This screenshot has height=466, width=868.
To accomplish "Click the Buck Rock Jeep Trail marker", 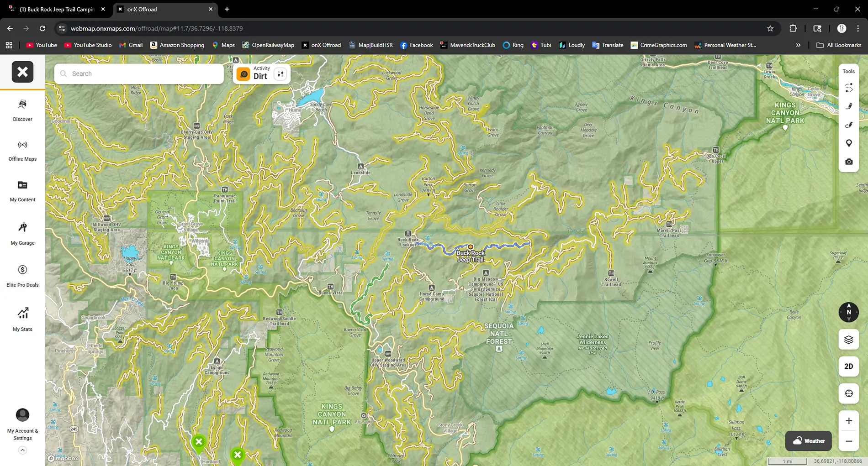I will 471,247.
